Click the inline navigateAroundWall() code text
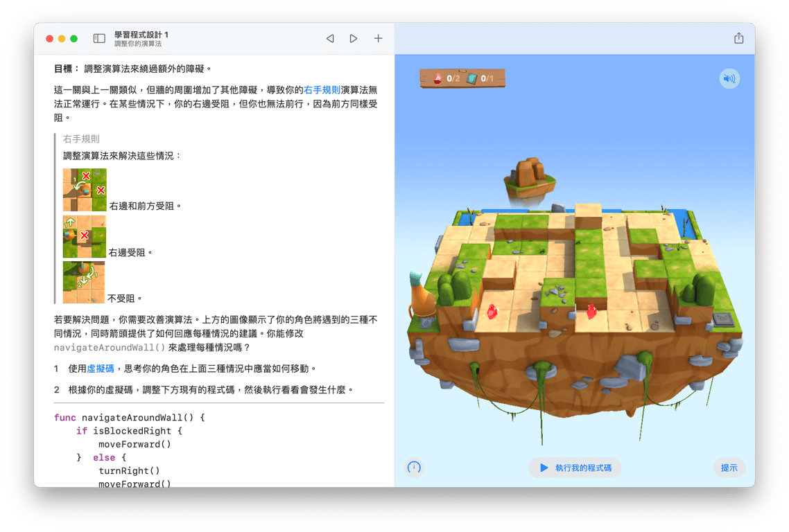 pyautogui.click(x=110, y=348)
